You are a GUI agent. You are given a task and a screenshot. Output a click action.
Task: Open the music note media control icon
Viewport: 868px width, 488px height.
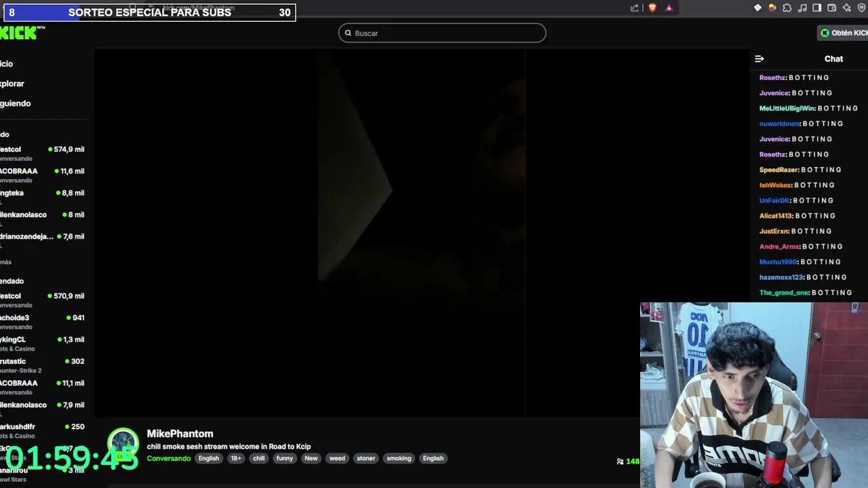pyautogui.click(x=802, y=8)
